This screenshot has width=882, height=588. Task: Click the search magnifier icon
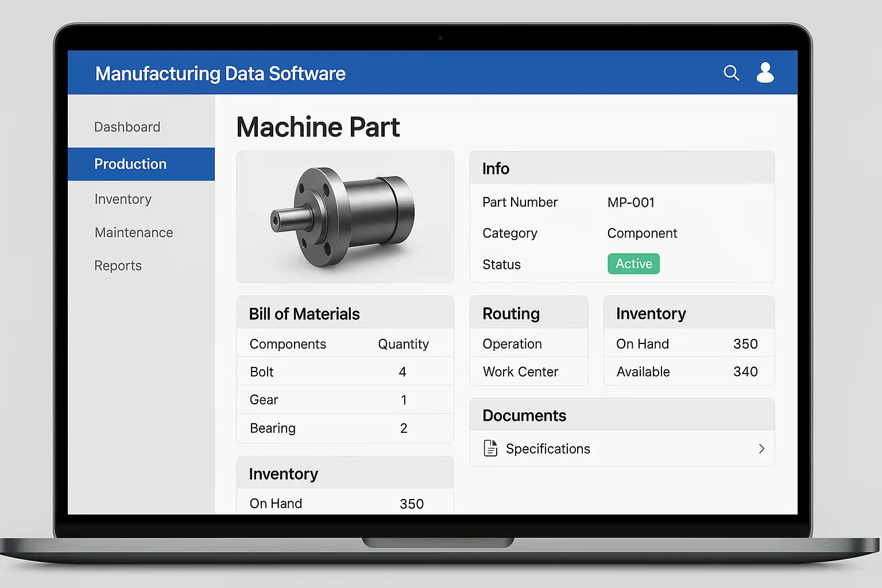[731, 73]
